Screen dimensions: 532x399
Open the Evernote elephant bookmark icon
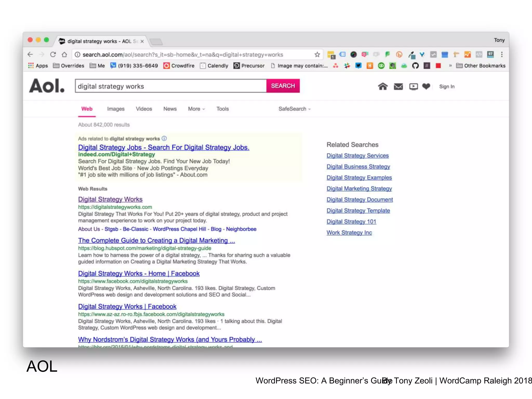tap(393, 66)
